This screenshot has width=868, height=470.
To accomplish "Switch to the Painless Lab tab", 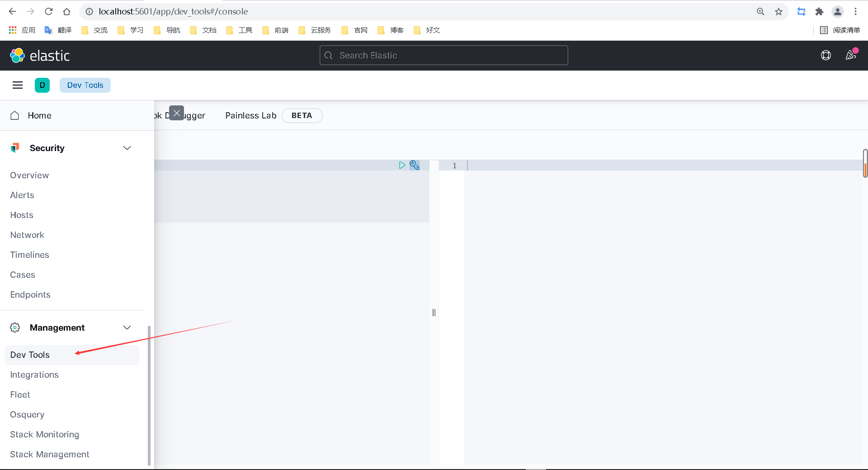I will 251,115.
